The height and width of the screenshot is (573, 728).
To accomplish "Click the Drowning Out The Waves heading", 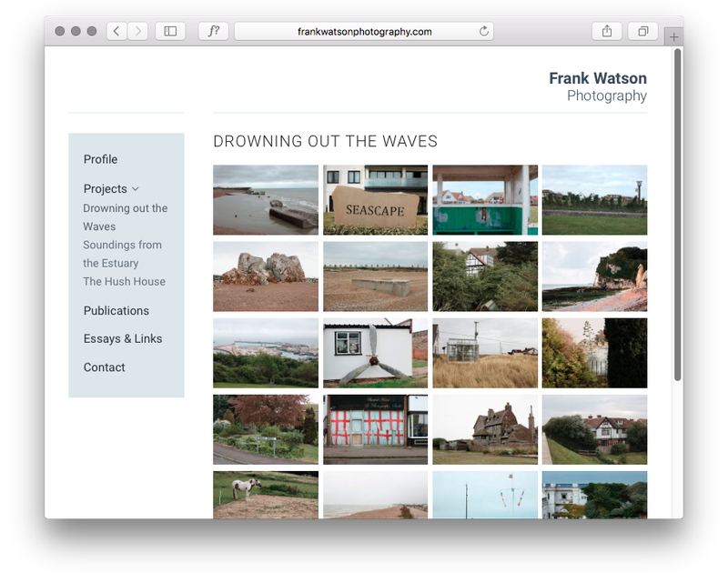I will tap(325, 141).
